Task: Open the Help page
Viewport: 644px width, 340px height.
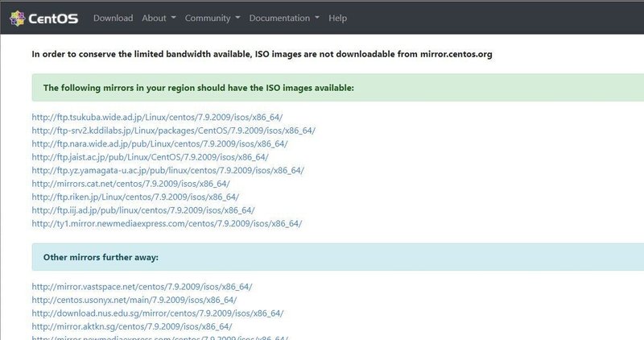Action: pyautogui.click(x=338, y=18)
